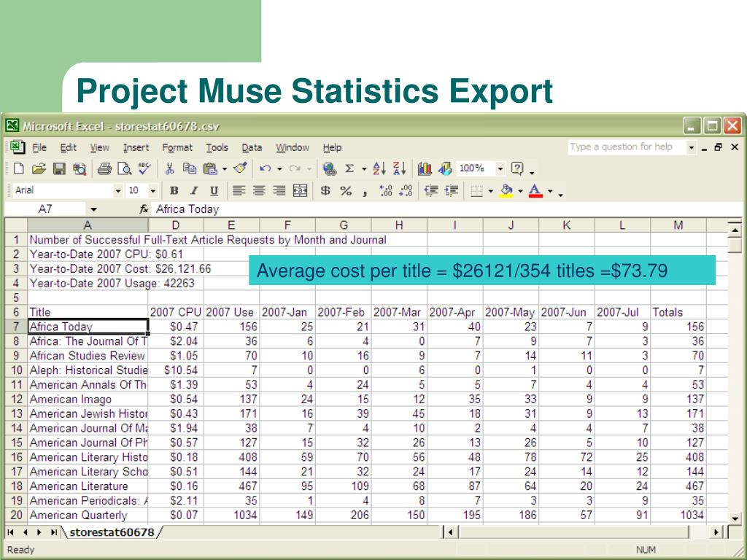Open the Fill Color palette arrow
The height and width of the screenshot is (560, 747).
[520, 192]
